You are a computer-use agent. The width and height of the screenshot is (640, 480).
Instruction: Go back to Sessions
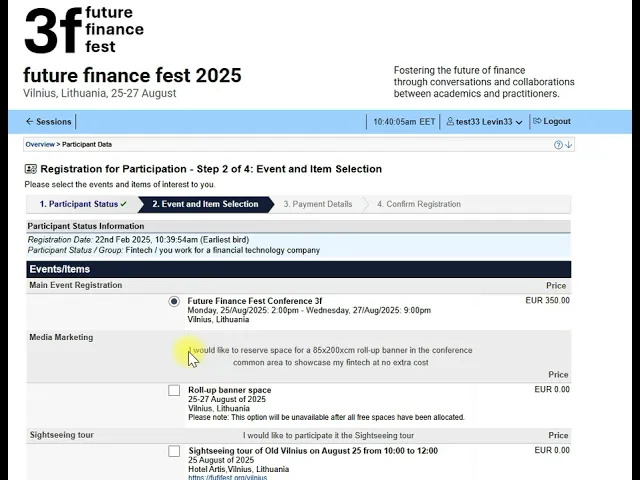49,122
